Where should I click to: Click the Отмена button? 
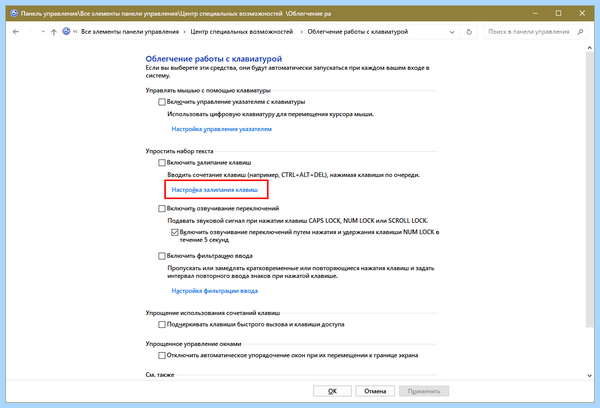point(375,391)
